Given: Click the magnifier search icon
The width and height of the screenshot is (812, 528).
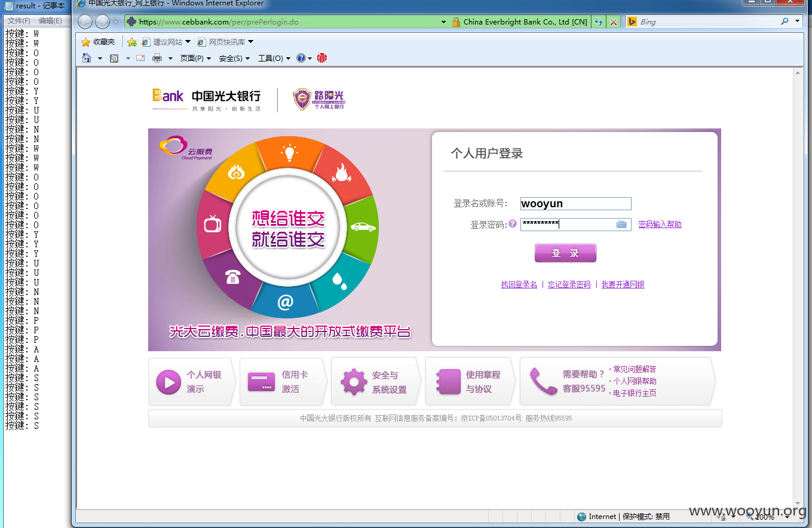Looking at the screenshot, I should pos(785,22).
